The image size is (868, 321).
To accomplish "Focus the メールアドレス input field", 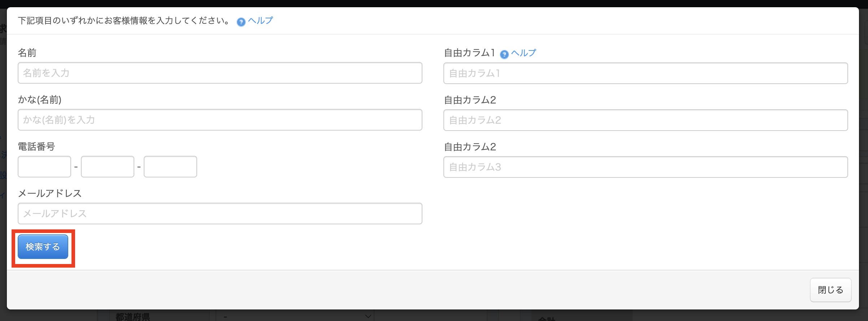I will 220,214.
